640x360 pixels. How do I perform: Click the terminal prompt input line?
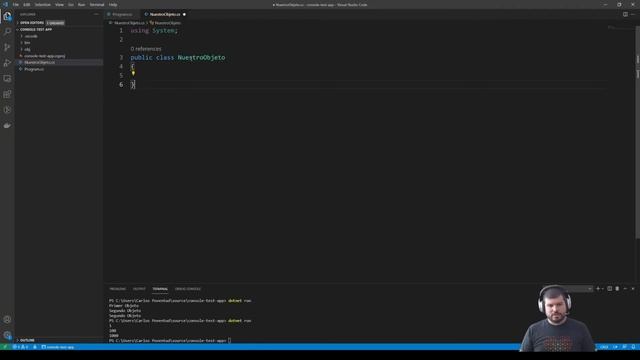point(169,340)
